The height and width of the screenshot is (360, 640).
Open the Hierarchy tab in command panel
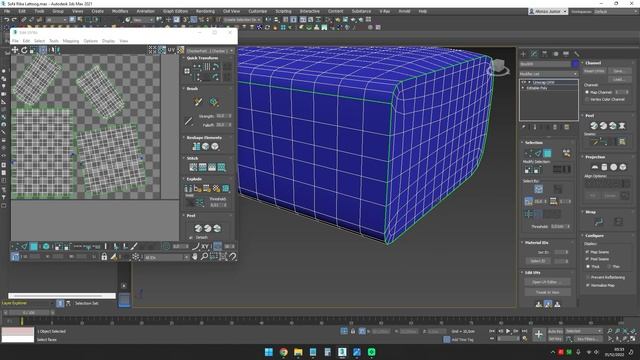[x=544, y=54]
